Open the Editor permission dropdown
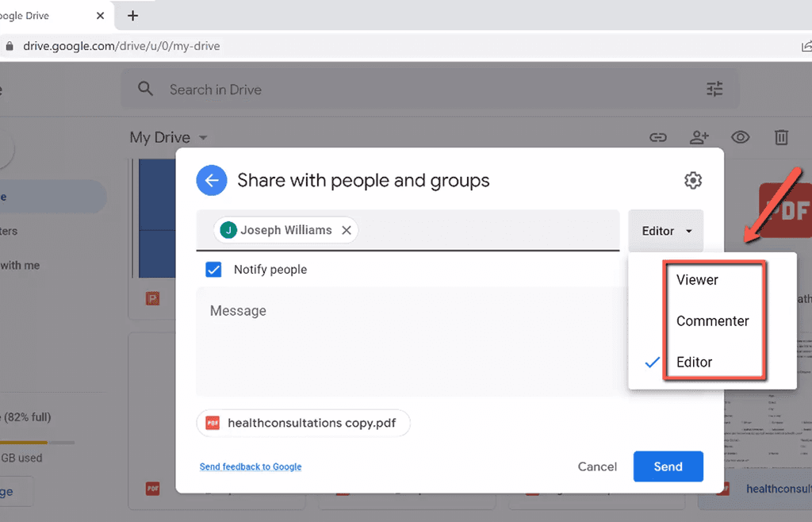The height and width of the screenshot is (522, 812). click(665, 230)
